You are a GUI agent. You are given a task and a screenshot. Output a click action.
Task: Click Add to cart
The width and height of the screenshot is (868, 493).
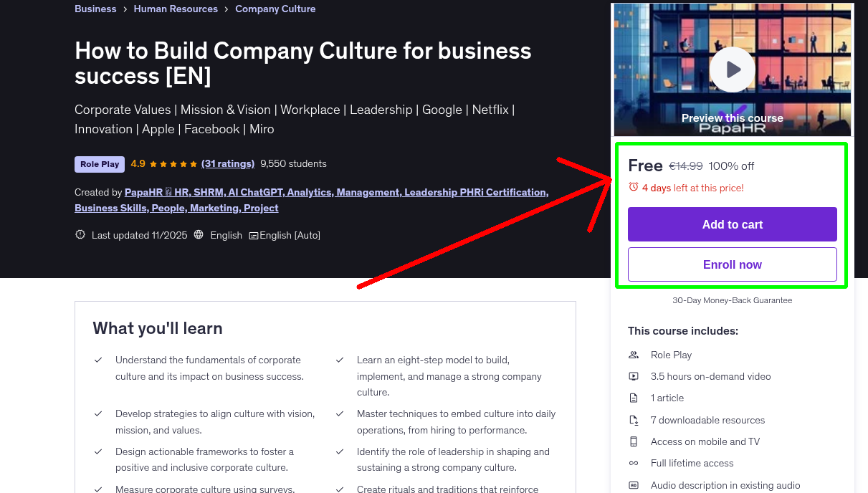pyautogui.click(x=732, y=224)
